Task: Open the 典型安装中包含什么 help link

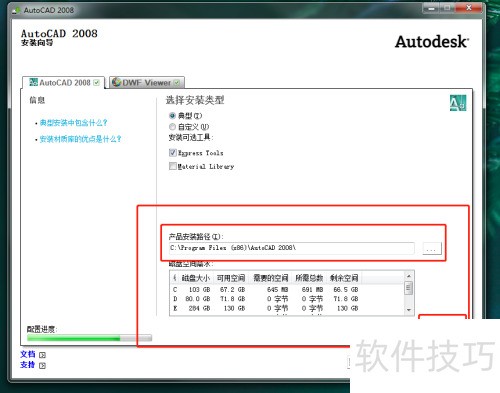Action: click(73, 123)
